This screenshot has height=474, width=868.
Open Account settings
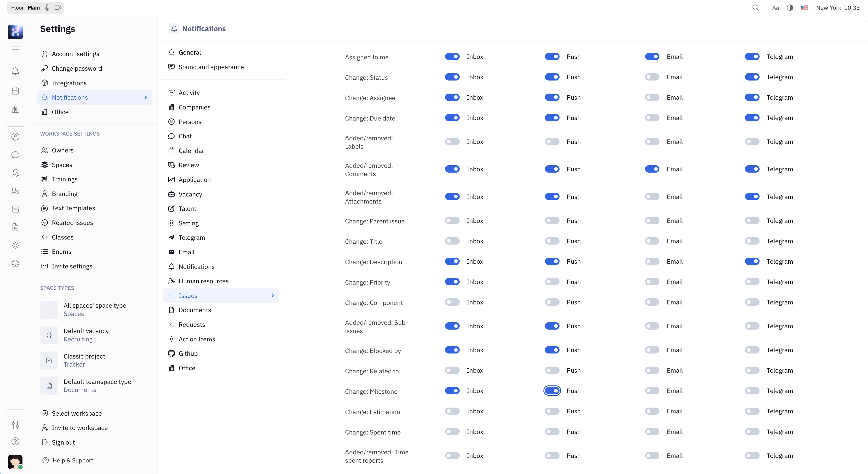[75, 54]
